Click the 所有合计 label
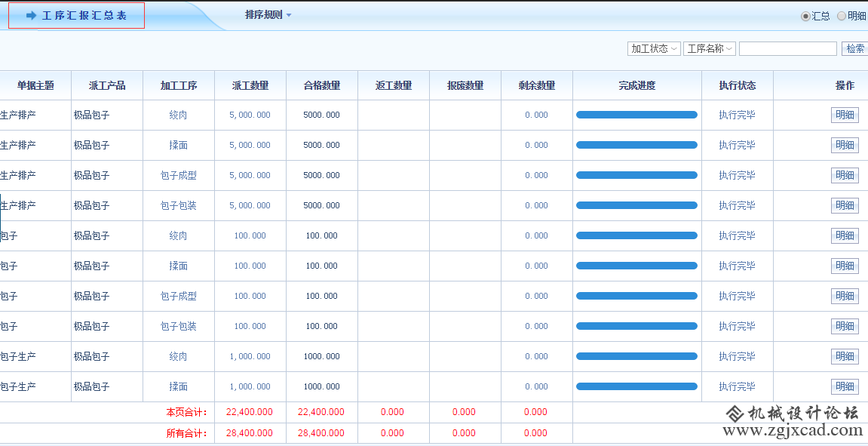868x446 pixels. pos(186,433)
